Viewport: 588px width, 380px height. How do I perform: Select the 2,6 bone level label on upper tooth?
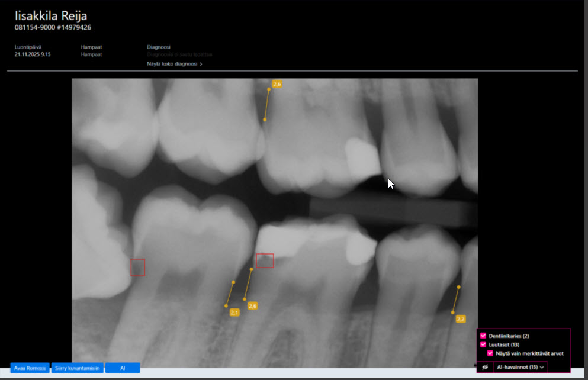point(277,84)
